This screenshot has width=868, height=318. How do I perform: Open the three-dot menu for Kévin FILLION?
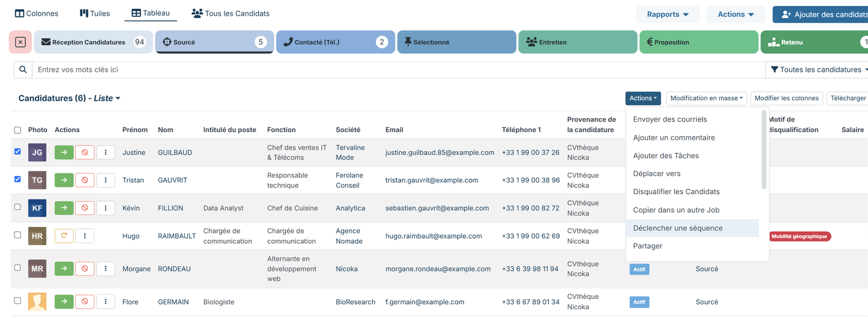105,208
